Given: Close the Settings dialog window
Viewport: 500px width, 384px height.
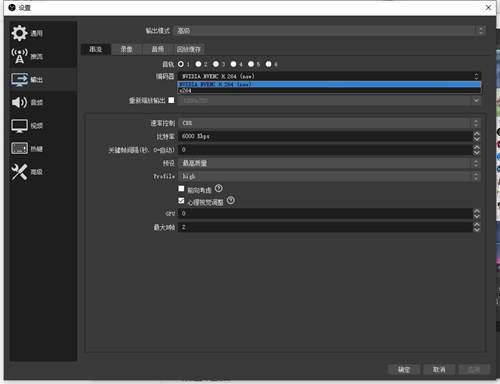Looking at the screenshot, I should pos(488,7).
